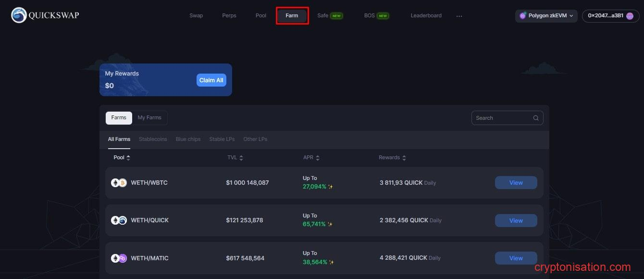Sort farms by APR column
Viewport: 644px width, 279px height.
pyautogui.click(x=311, y=158)
